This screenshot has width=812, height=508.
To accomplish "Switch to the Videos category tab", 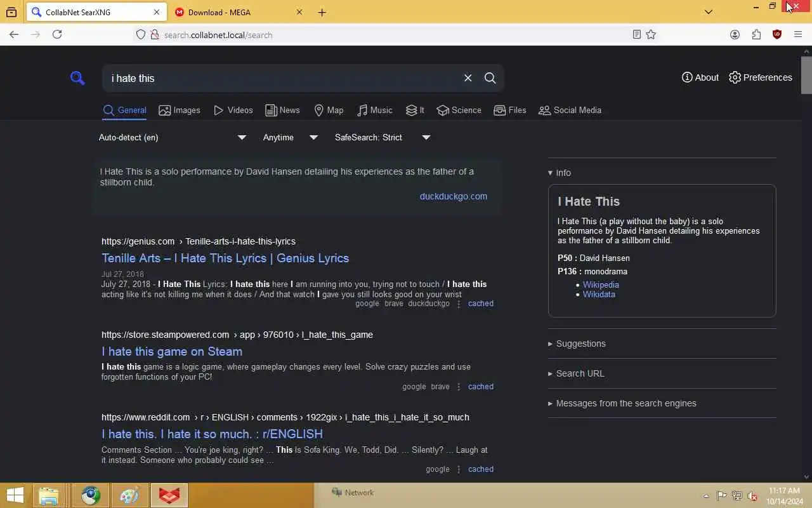I will [233, 110].
